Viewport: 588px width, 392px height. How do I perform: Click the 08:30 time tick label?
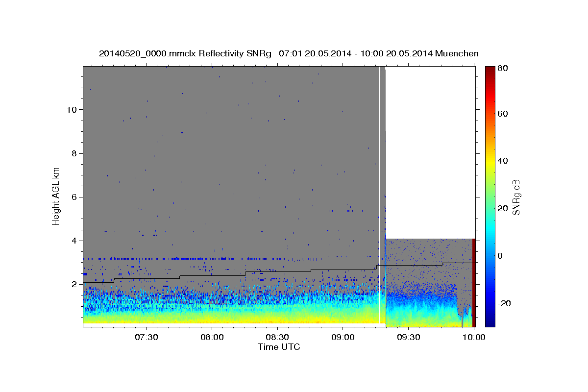[277, 338]
